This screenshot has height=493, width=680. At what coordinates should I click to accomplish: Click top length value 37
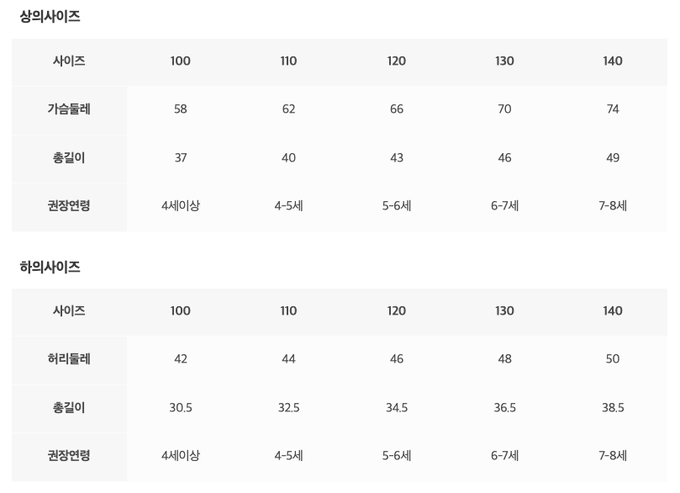[180, 158]
